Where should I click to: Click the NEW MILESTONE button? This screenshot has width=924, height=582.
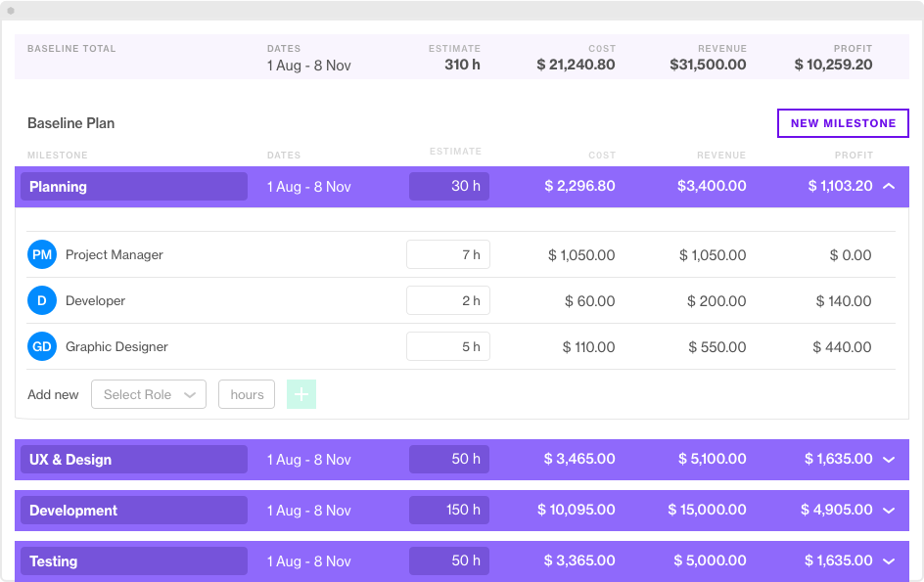842,123
